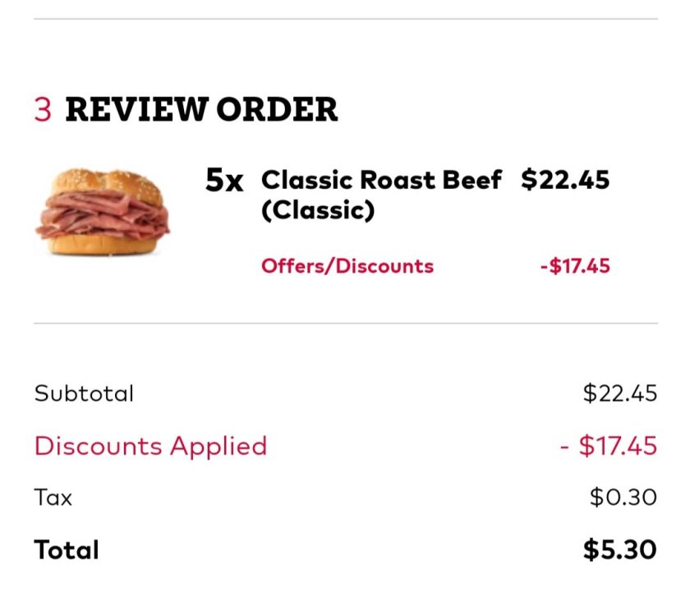The height and width of the screenshot is (616, 690).
Task: Click the divider line above REVIEW ORDER
Action: [345, 19]
